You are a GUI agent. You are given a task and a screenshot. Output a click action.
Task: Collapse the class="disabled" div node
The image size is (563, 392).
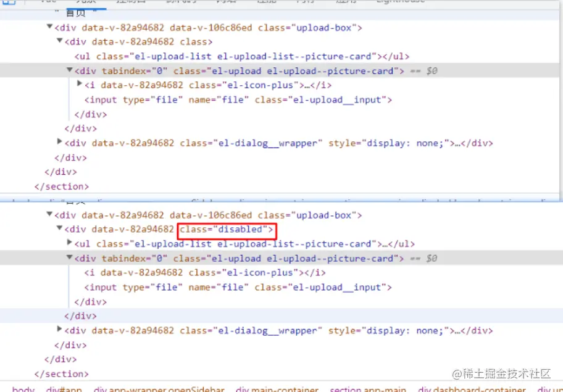point(60,228)
